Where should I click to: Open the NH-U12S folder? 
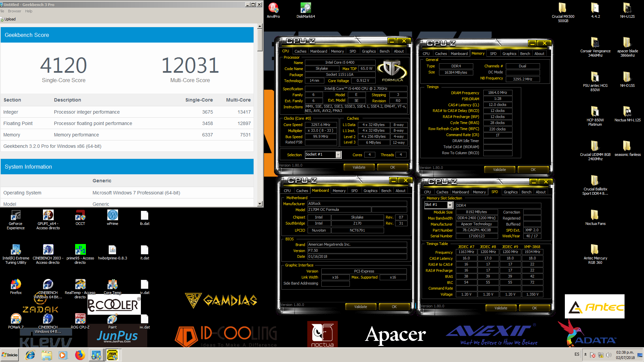click(627, 10)
